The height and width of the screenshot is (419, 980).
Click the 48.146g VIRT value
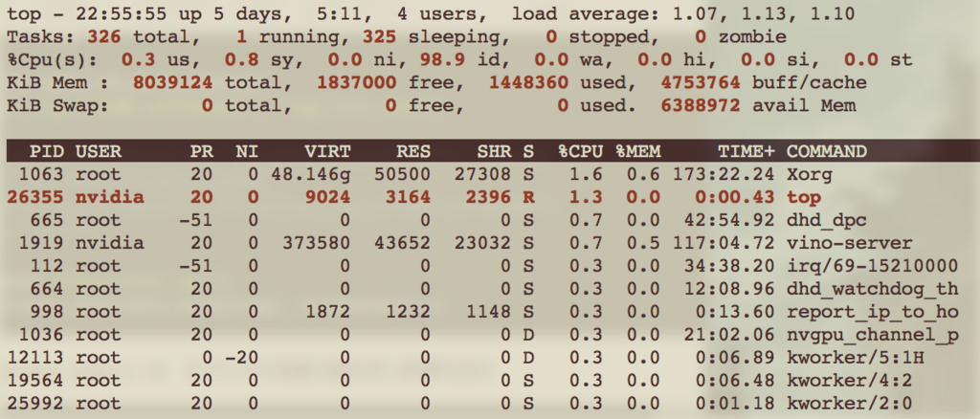(311, 175)
